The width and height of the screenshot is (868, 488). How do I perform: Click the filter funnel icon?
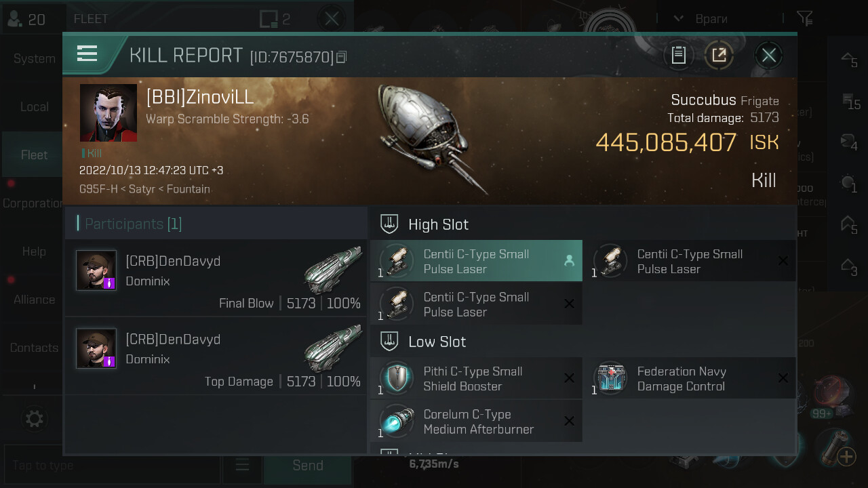[804, 18]
